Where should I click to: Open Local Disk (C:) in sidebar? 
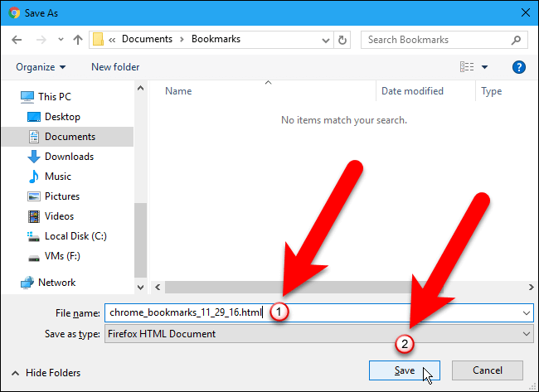click(x=75, y=236)
